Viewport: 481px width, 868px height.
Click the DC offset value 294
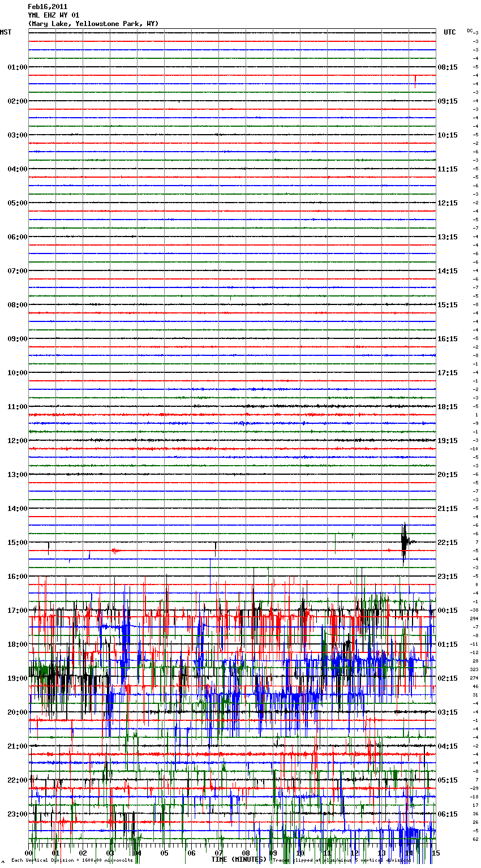[475, 618]
